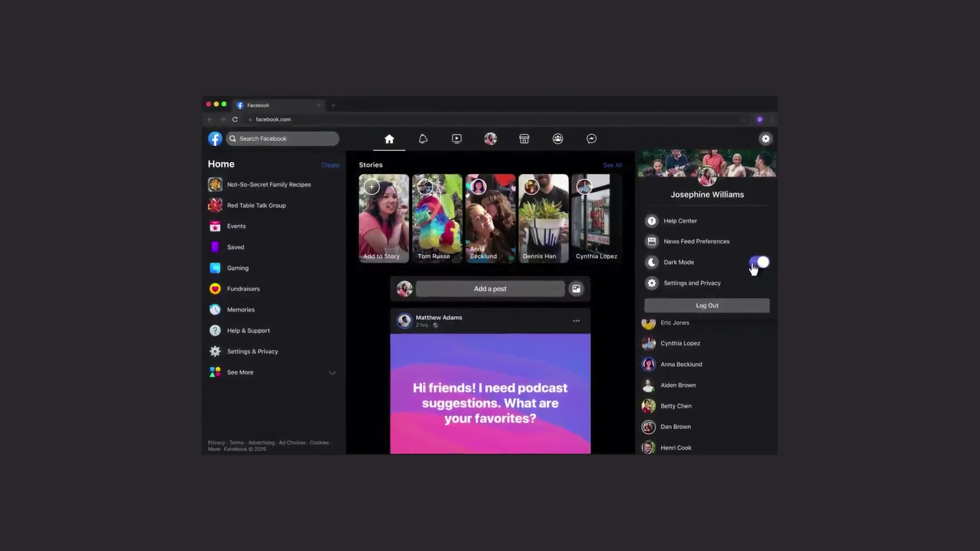The width and height of the screenshot is (980, 551).
Task: Open the Home tab in top navigation
Action: 389,139
